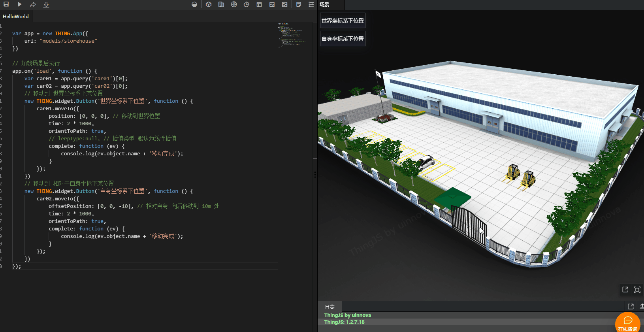Click the log panel upload arrow icon
The image size is (644, 332).
click(x=642, y=306)
